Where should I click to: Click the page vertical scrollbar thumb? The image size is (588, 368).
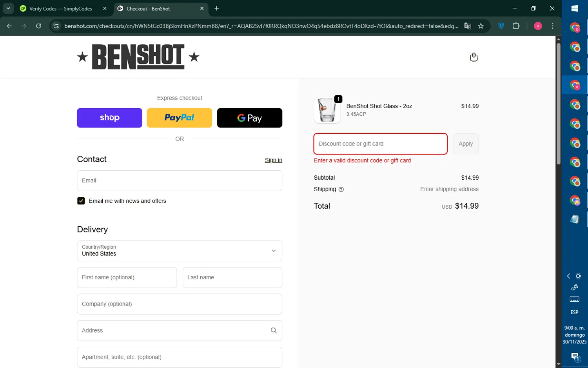[x=558, y=104]
